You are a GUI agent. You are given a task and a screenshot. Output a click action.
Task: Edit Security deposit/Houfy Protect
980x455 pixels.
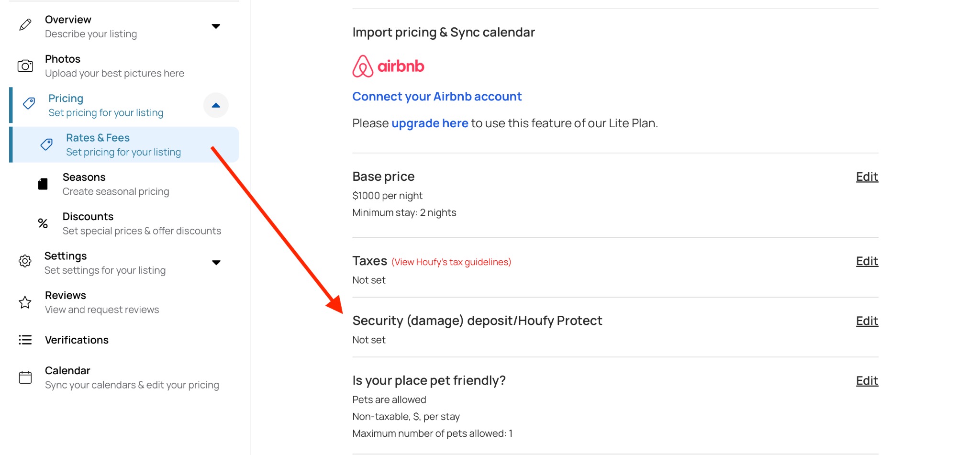[867, 321]
